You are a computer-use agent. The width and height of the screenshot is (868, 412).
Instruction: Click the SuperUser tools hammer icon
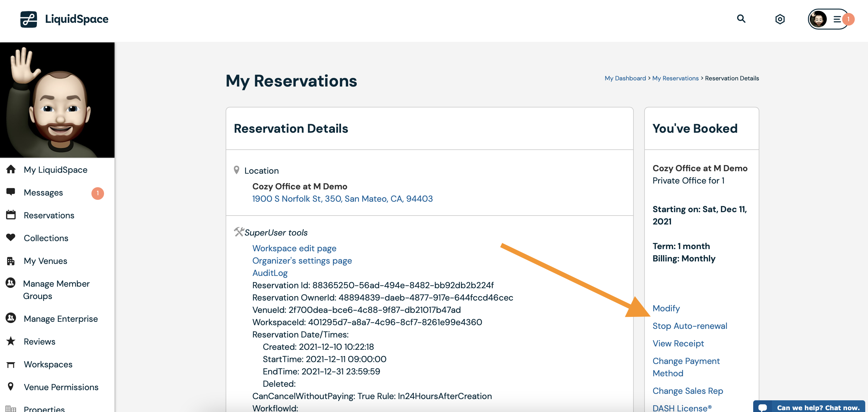(239, 232)
